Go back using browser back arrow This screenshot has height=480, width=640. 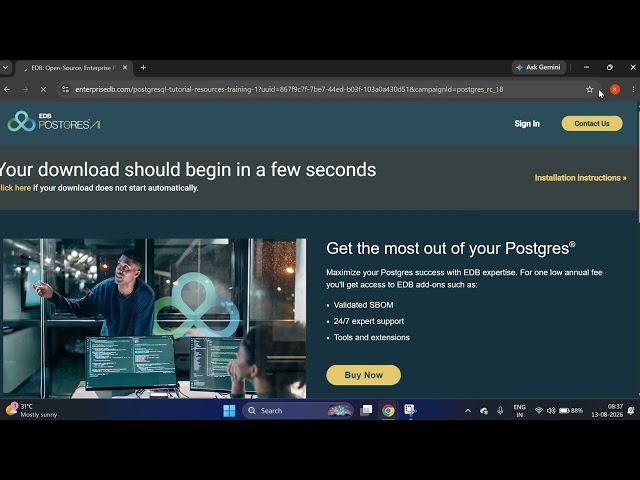click(7, 89)
